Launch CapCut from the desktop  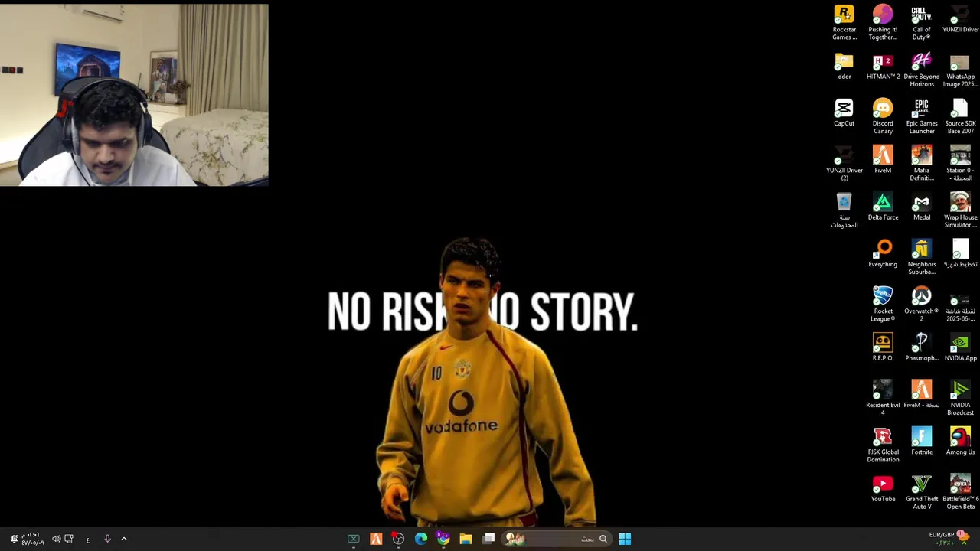pyautogui.click(x=844, y=113)
